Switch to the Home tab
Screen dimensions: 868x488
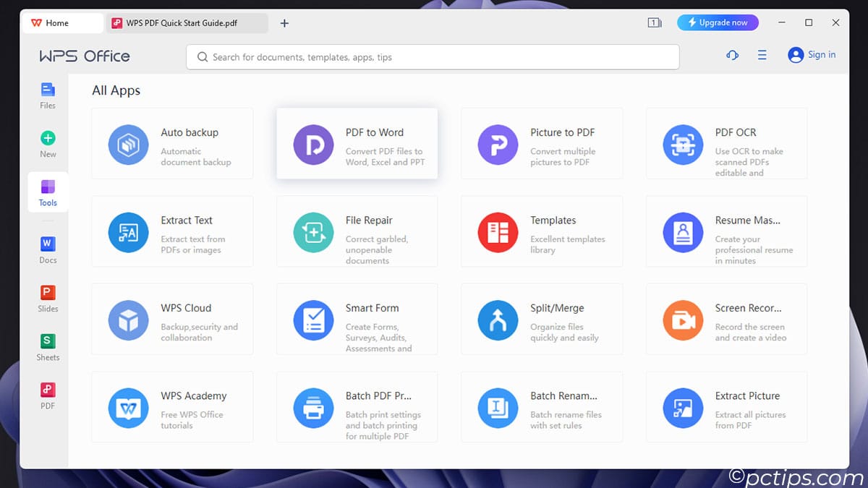62,22
